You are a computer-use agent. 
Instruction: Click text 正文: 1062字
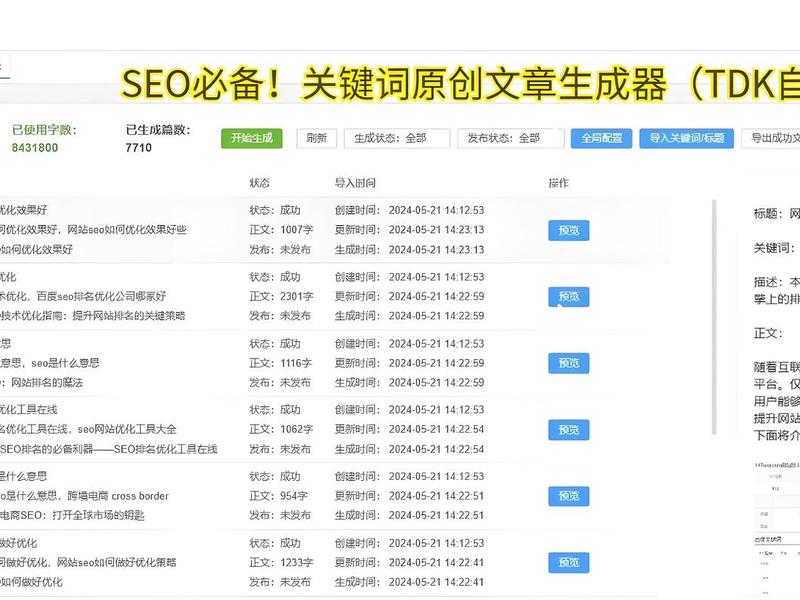(x=281, y=430)
